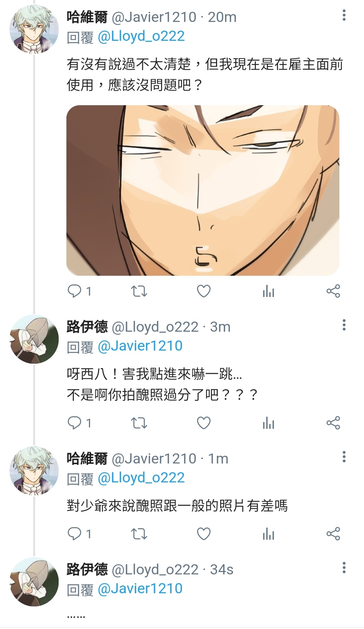
Task: Like 路伊德's reply about 醜照
Action: (x=204, y=423)
